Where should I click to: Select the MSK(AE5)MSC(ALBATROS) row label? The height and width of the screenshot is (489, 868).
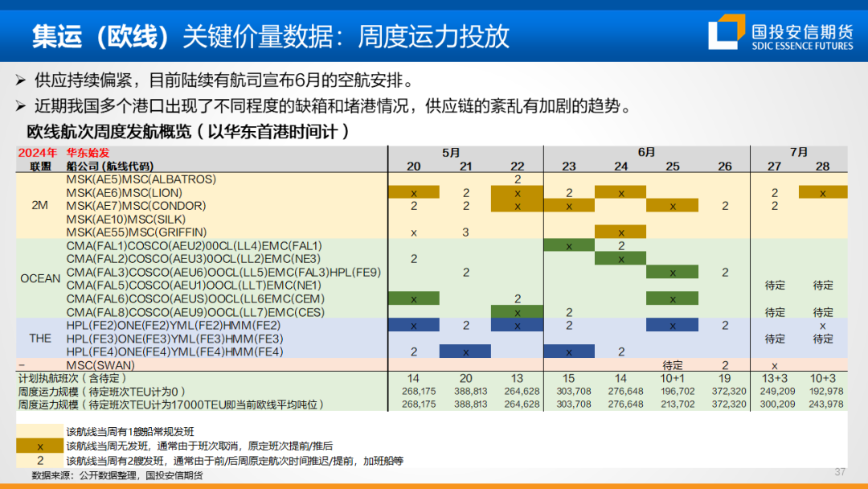[141, 179]
